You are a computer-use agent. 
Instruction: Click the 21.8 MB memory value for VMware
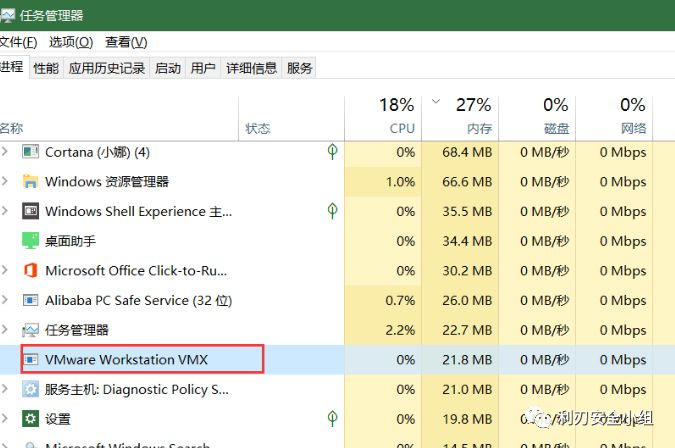coord(467,359)
